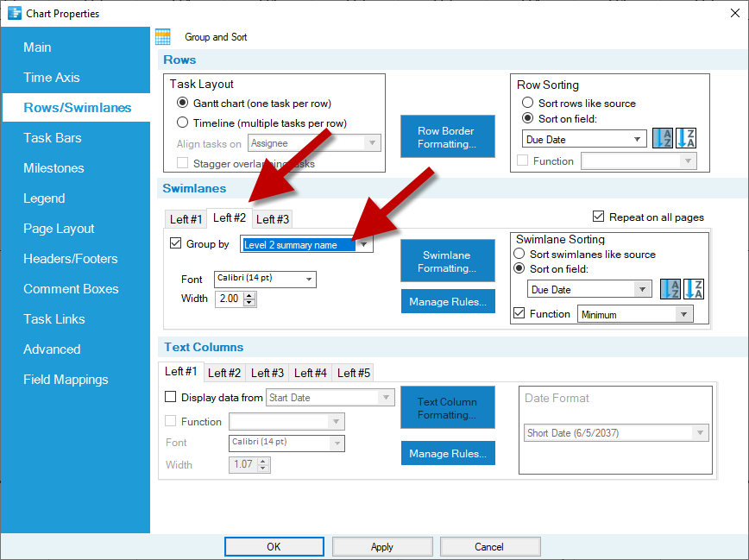
Task: Select Sort swimlanes like source
Action: click(x=519, y=254)
